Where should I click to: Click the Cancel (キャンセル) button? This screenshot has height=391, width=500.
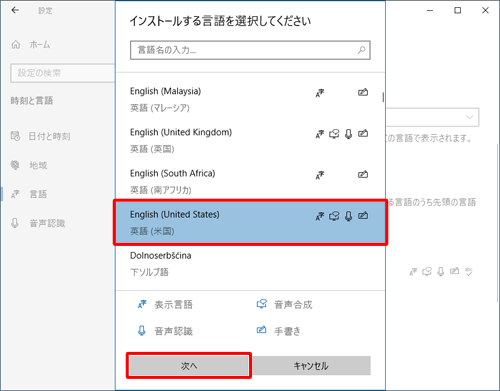(311, 366)
